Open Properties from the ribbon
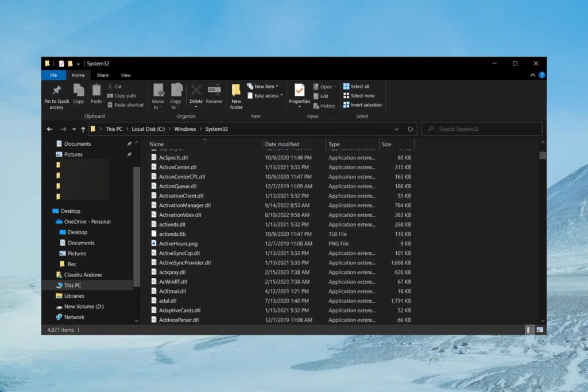 pyautogui.click(x=299, y=91)
